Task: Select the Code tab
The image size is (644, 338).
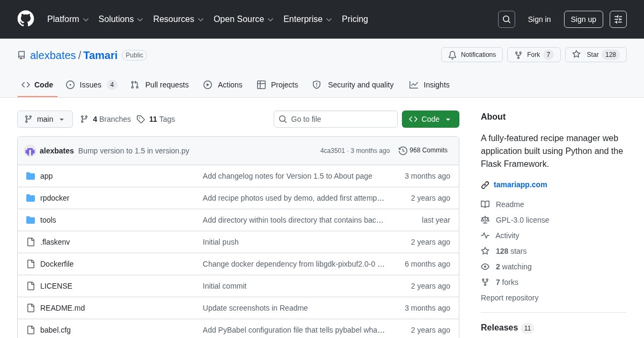Action: (38, 85)
